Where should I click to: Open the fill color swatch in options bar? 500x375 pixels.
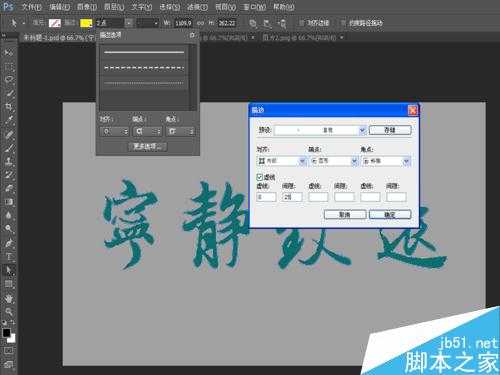click(x=55, y=23)
